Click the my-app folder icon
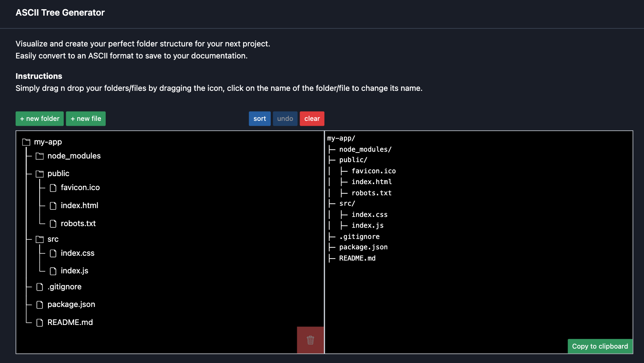This screenshot has width=644, height=363. tap(26, 142)
